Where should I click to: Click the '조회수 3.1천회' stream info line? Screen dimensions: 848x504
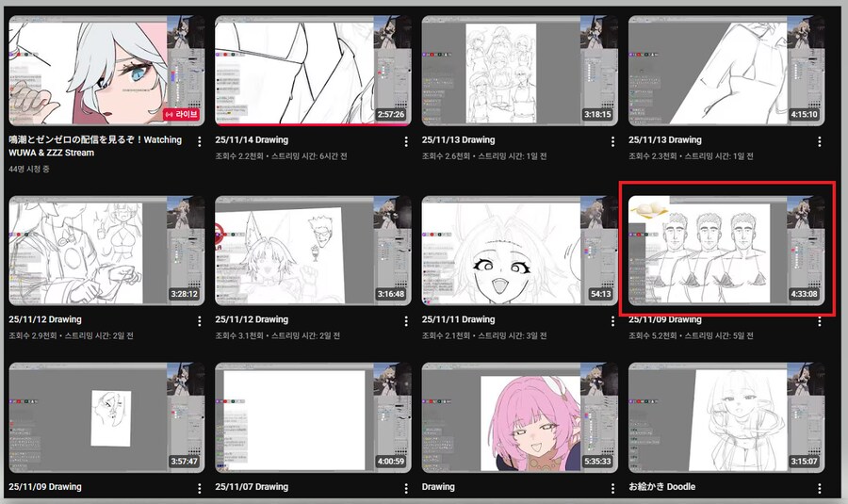click(277, 335)
